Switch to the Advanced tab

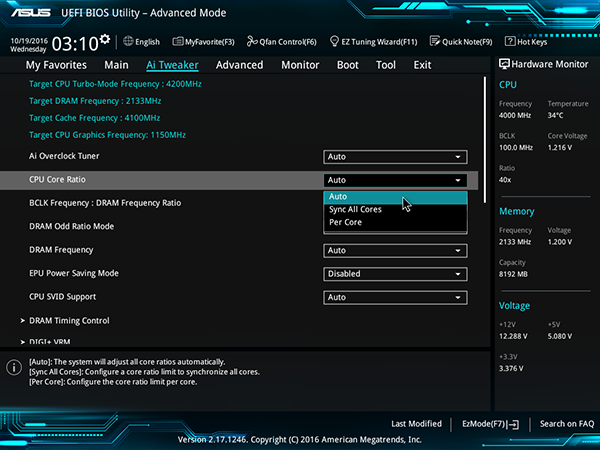(239, 65)
